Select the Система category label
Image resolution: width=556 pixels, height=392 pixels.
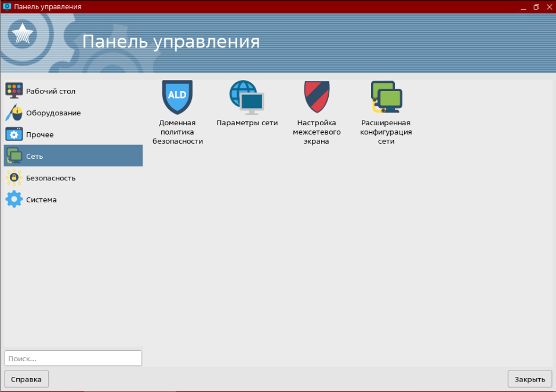41,199
